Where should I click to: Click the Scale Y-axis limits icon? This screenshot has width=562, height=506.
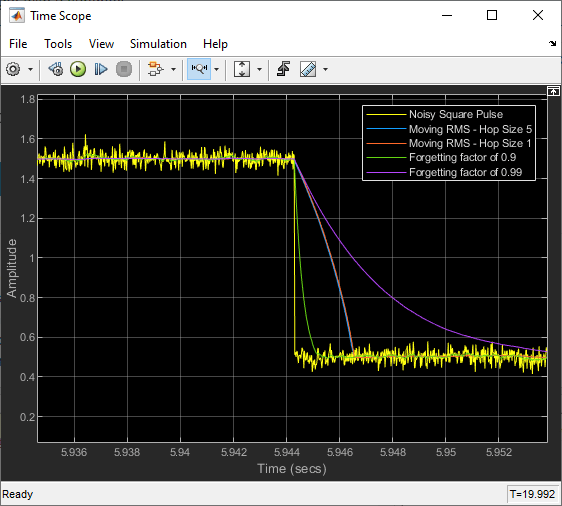click(x=242, y=69)
